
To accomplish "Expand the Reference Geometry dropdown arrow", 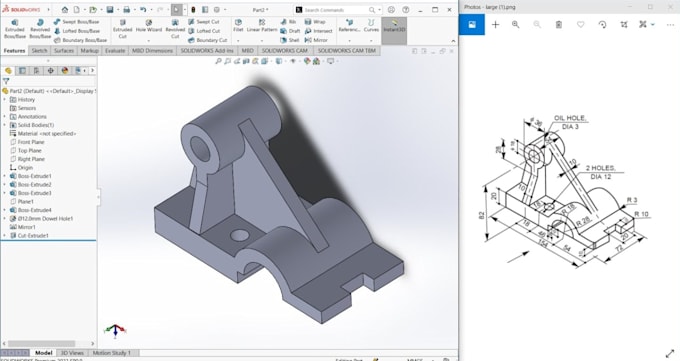I will 349,41.
